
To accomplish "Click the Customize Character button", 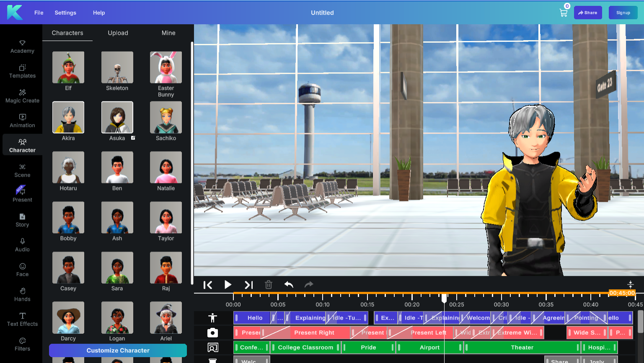I will [118, 350].
